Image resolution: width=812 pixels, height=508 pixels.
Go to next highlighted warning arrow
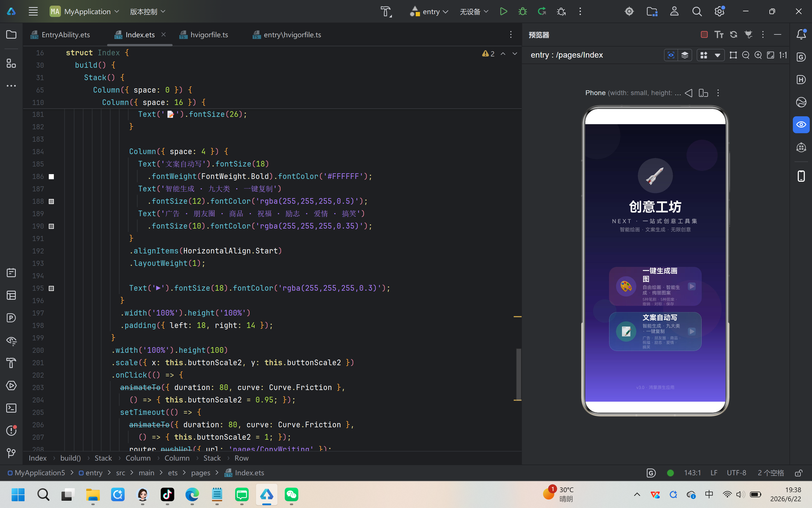(x=515, y=54)
